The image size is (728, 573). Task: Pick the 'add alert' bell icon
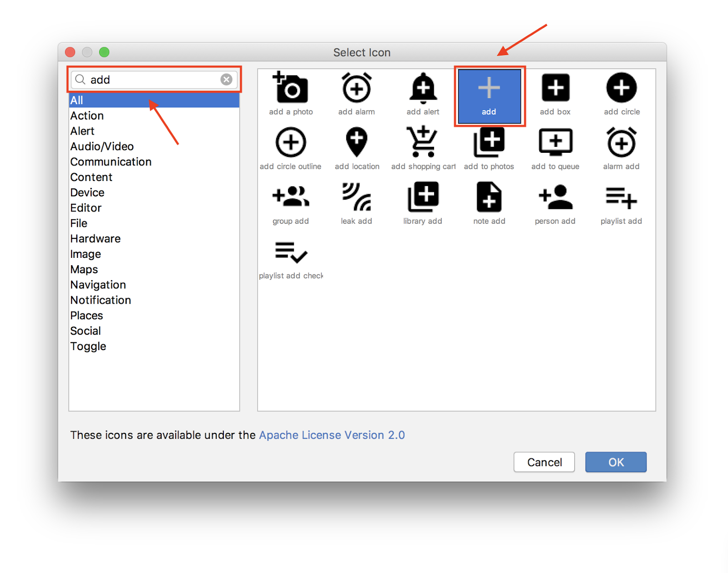click(423, 89)
